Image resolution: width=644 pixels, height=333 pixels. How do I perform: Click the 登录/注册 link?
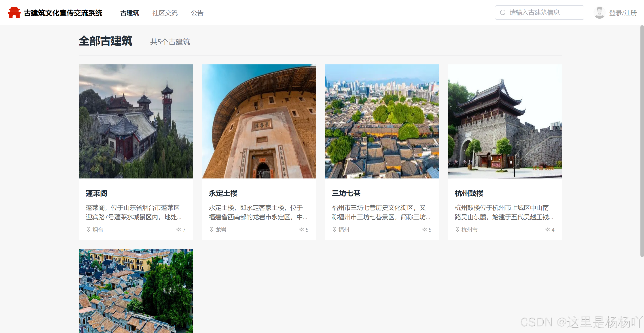[x=623, y=13]
